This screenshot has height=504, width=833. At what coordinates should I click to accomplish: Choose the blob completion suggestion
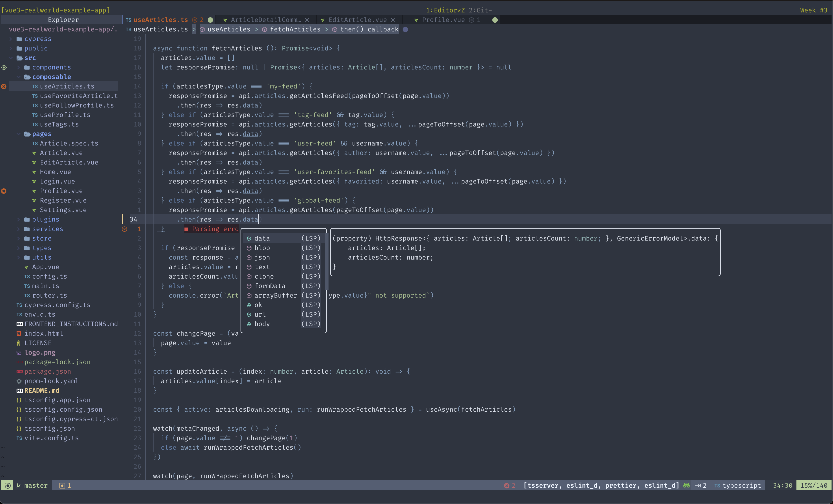click(x=262, y=248)
